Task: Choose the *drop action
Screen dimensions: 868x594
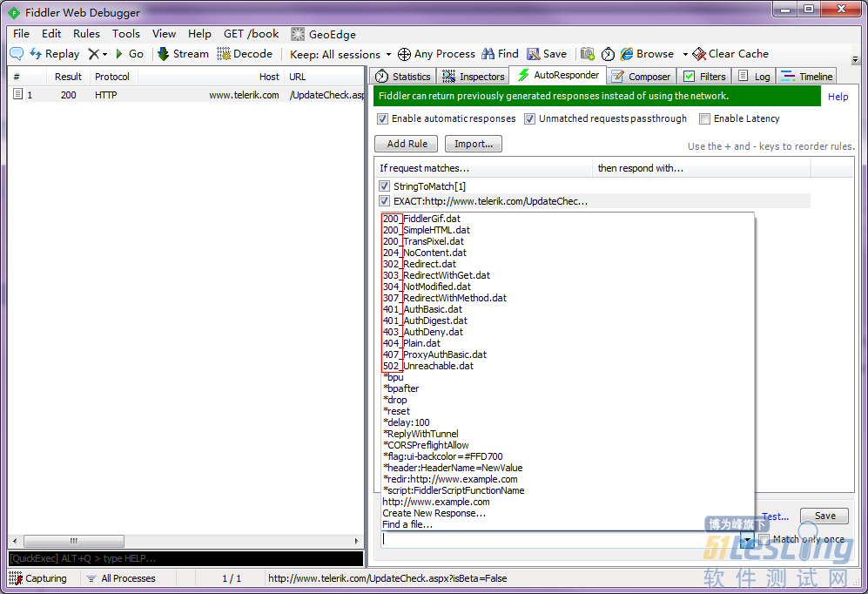Action: (568, 400)
